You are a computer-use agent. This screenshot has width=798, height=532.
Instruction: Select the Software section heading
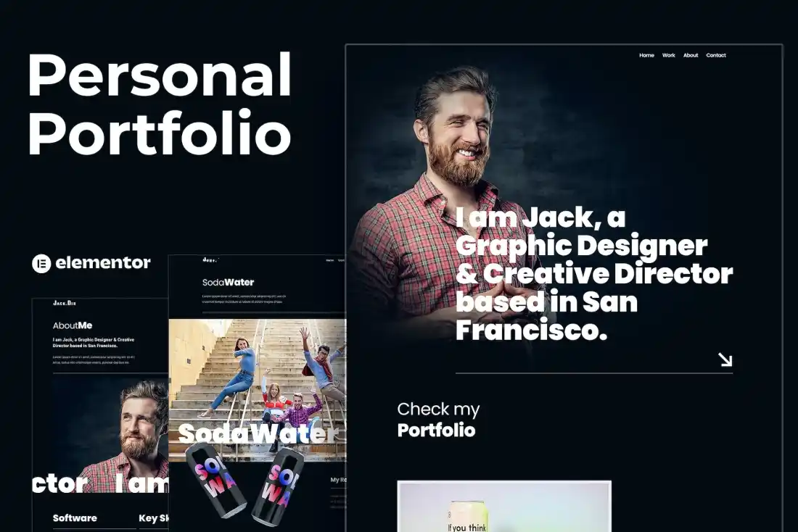point(75,518)
